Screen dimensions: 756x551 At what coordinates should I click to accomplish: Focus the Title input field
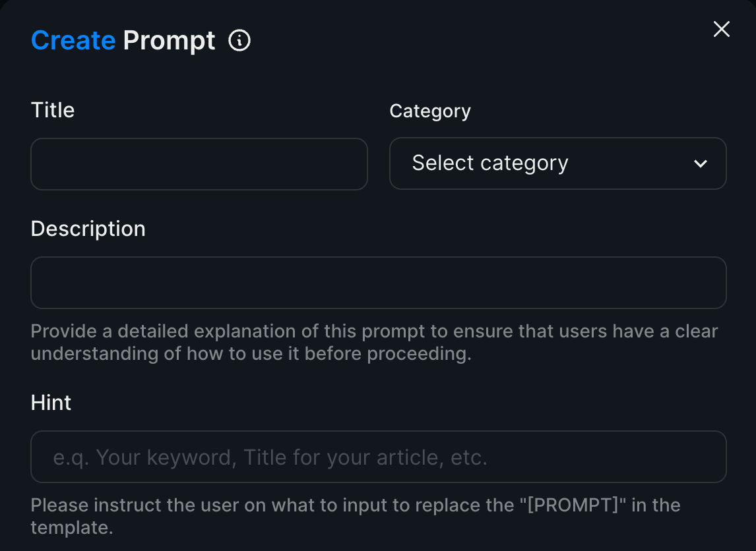coord(199,164)
